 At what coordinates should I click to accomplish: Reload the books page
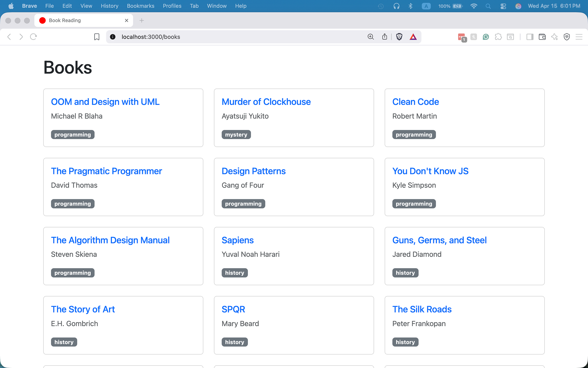click(33, 37)
